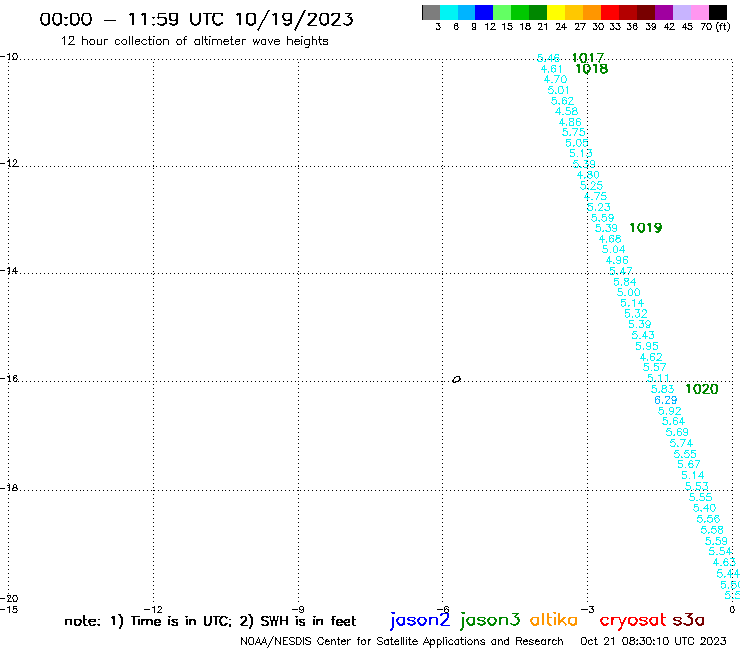
Task: Click the wave height value '5.56'
Action: (708, 519)
